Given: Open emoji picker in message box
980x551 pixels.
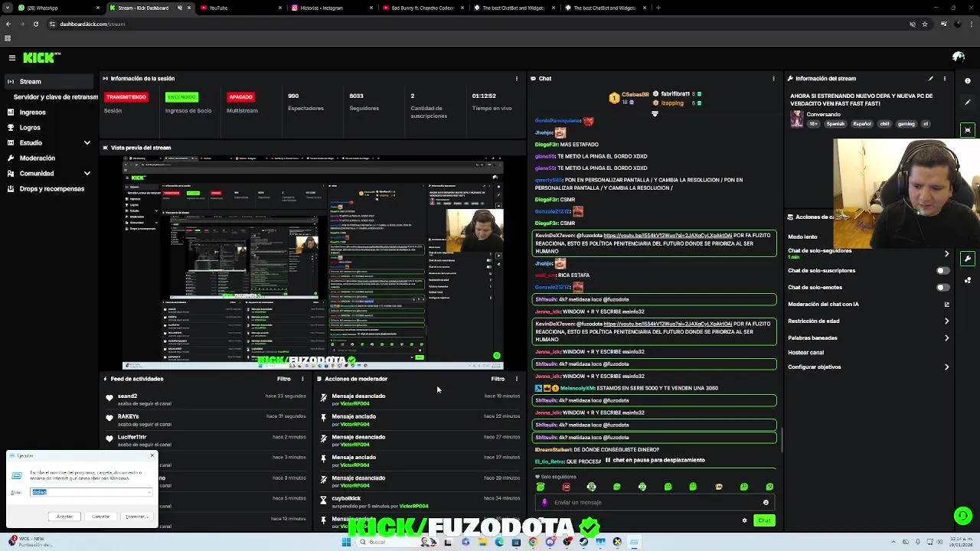Looking at the screenshot, I should point(766,503).
